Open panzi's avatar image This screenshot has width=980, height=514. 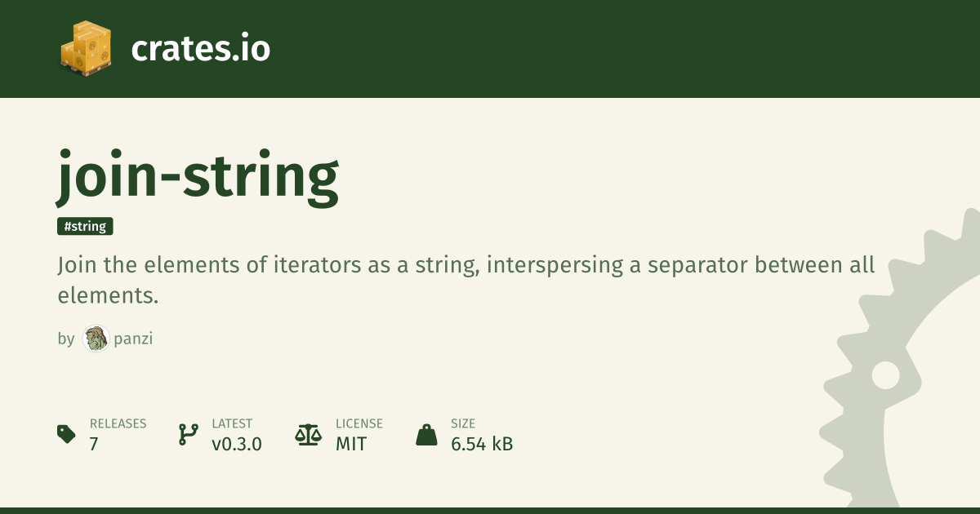point(96,339)
